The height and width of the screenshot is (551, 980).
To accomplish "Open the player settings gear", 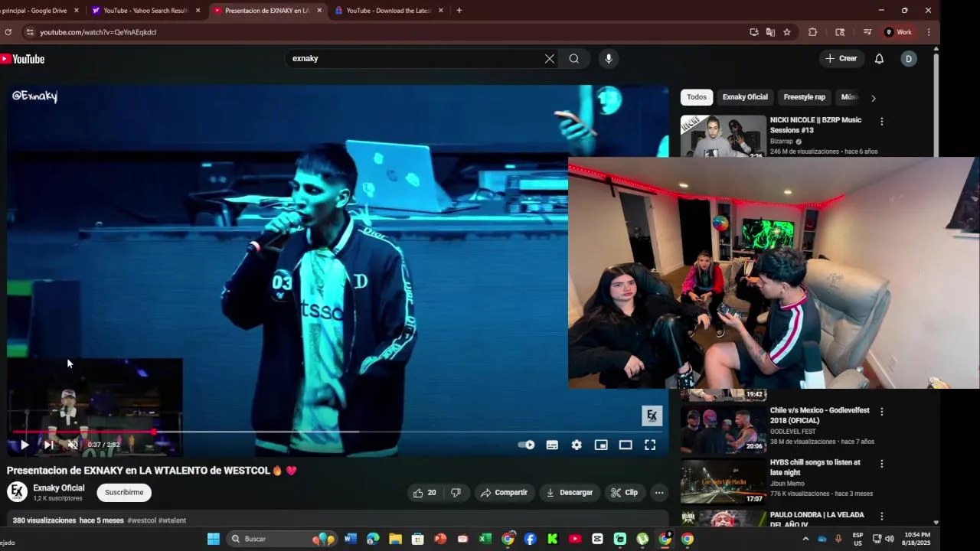I will coord(577,445).
